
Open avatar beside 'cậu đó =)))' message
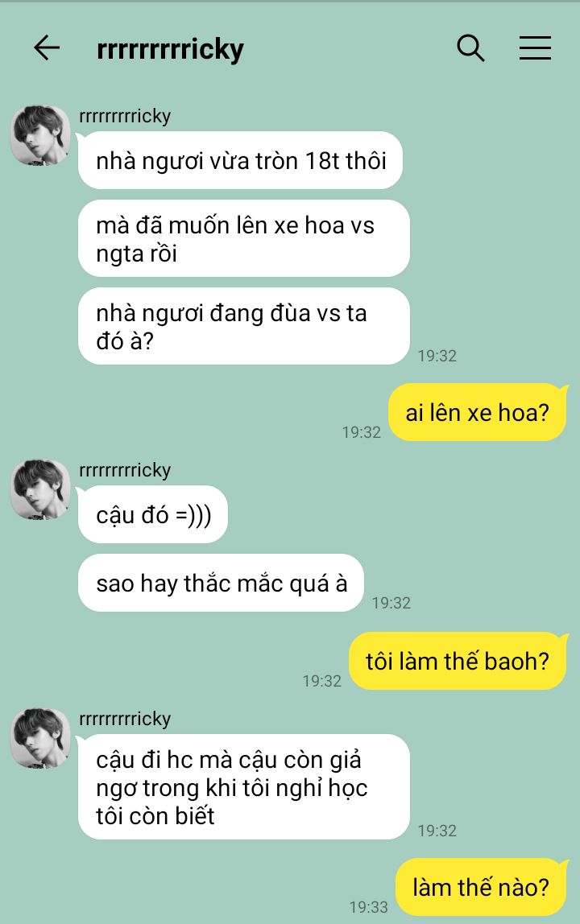pos(40,489)
